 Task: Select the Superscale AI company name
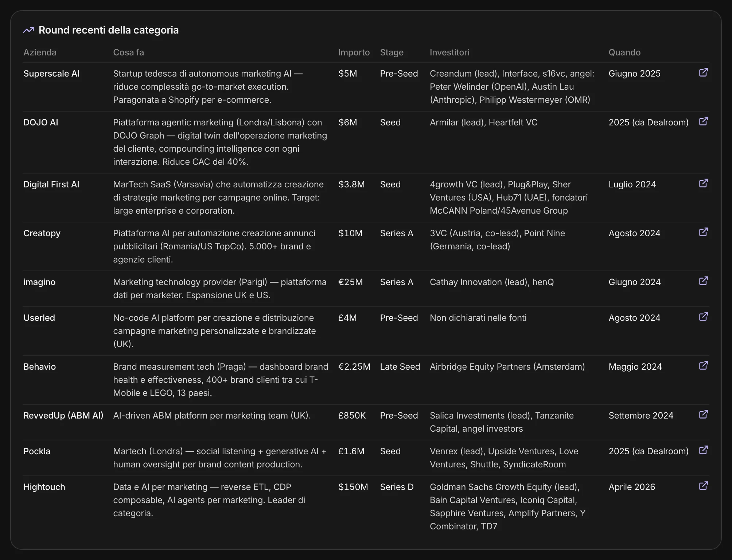pyautogui.click(x=51, y=73)
